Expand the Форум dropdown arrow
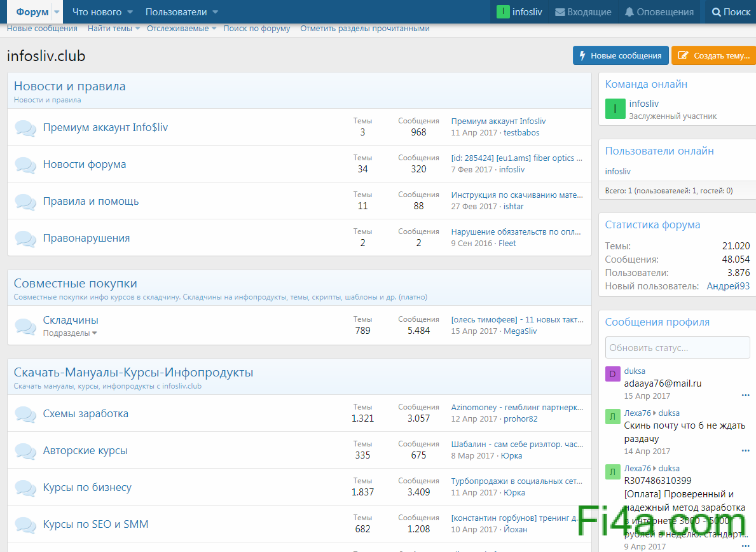This screenshot has width=756, height=552. pyautogui.click(x=57, y=12)
